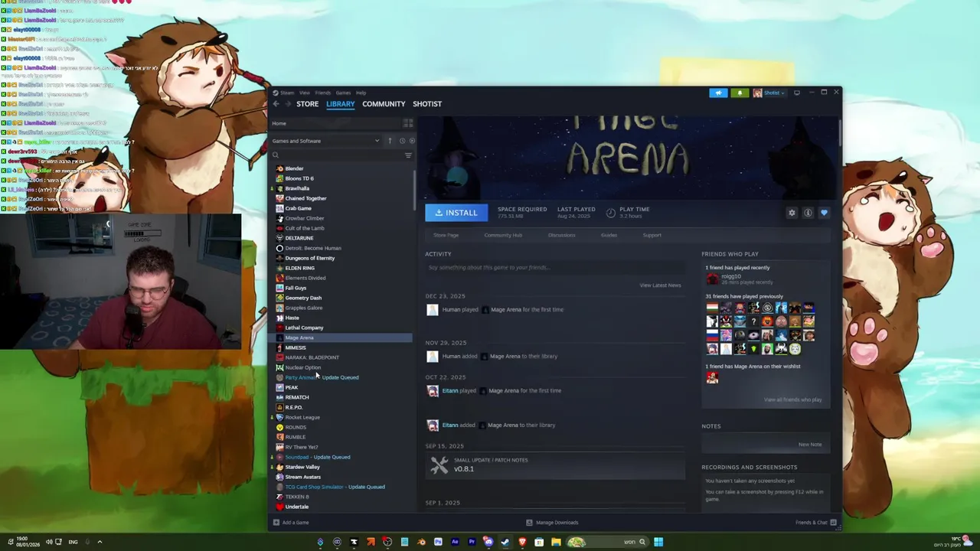This screenshot has width=980, height=551.
Task: Open the green notifications bell
Action: tap(740, 93)
